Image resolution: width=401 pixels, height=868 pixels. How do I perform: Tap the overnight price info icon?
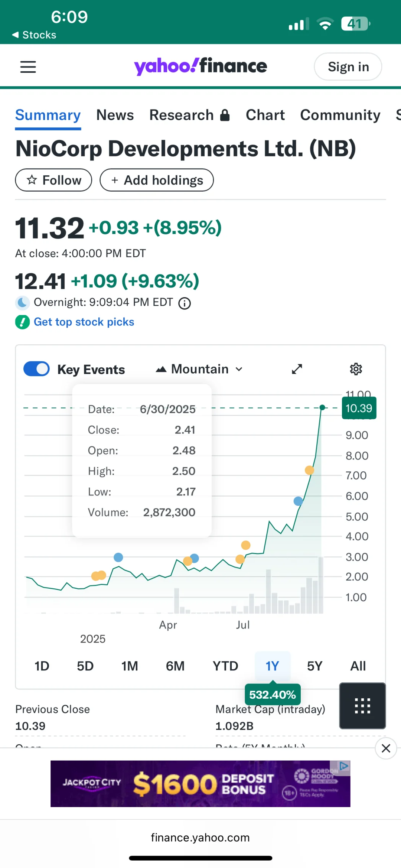[185, 303]
